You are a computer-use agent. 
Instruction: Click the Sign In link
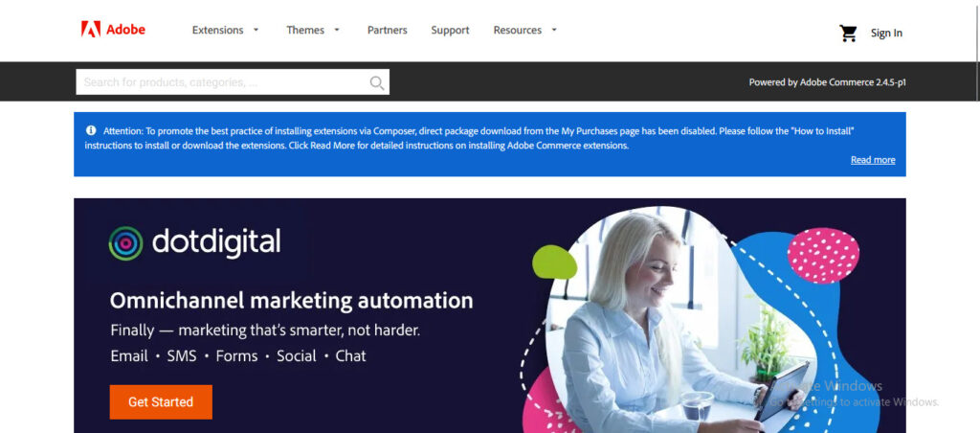(886, 34)
